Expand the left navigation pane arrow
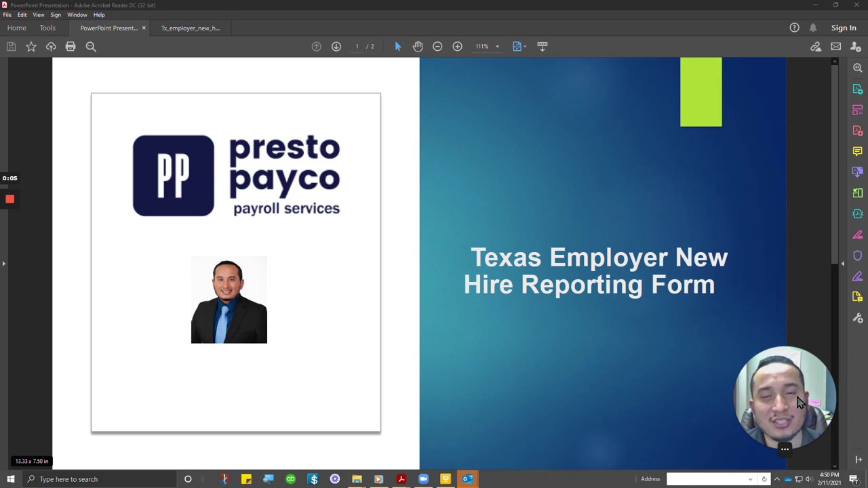This screenshot has width=868, height=488. (3, 263)
